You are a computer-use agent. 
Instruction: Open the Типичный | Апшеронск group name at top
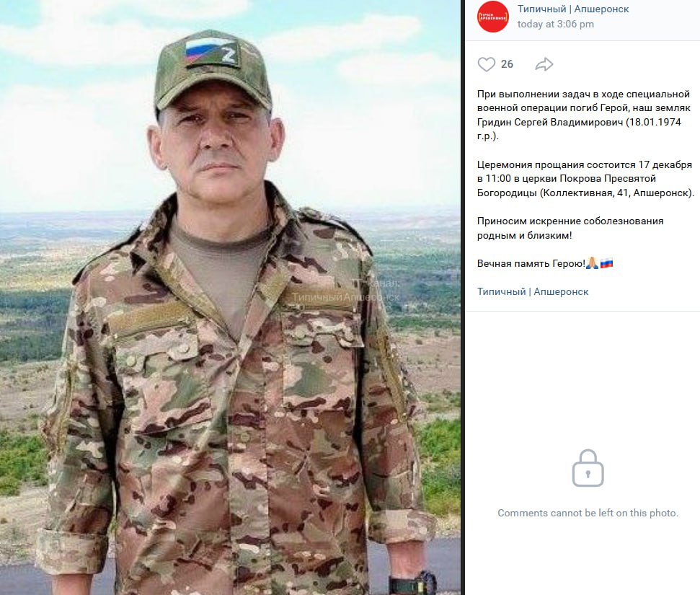point(573,9)
